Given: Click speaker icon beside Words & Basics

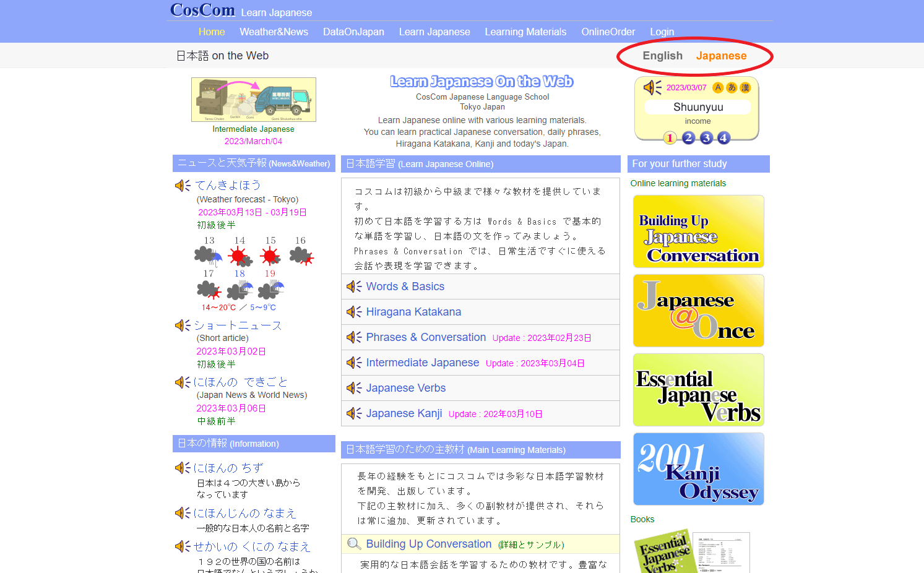Looking at the screenshot, I should click(x=354, y=286).
